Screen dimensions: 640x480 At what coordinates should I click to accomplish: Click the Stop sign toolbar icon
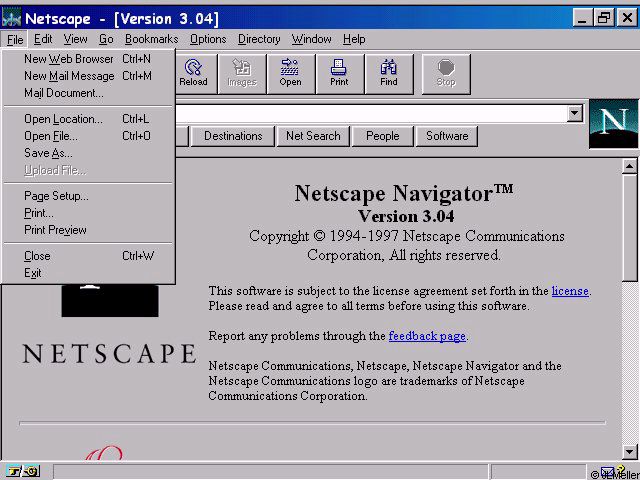(x=446, y=74)
